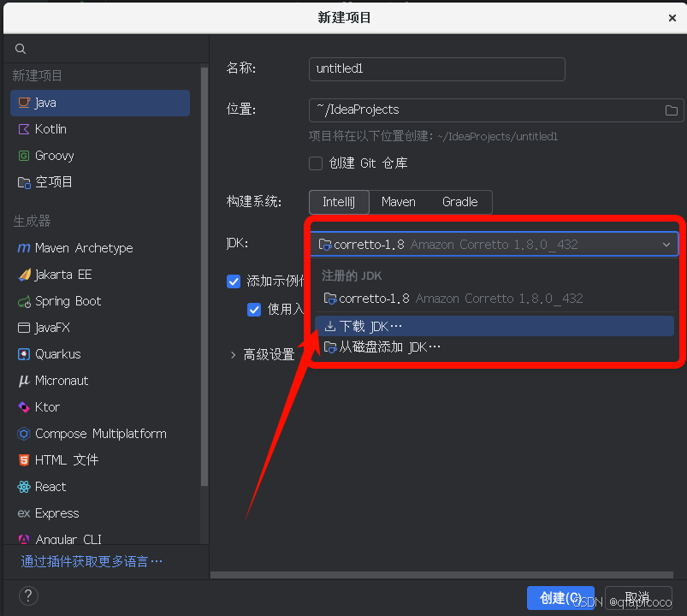
Task: Click the Kotlin logo icon
Action: (24, 129)
